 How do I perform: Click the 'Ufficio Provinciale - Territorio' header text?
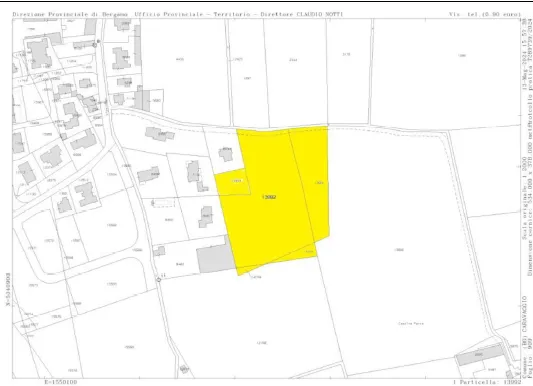click(x=194, y=14)
